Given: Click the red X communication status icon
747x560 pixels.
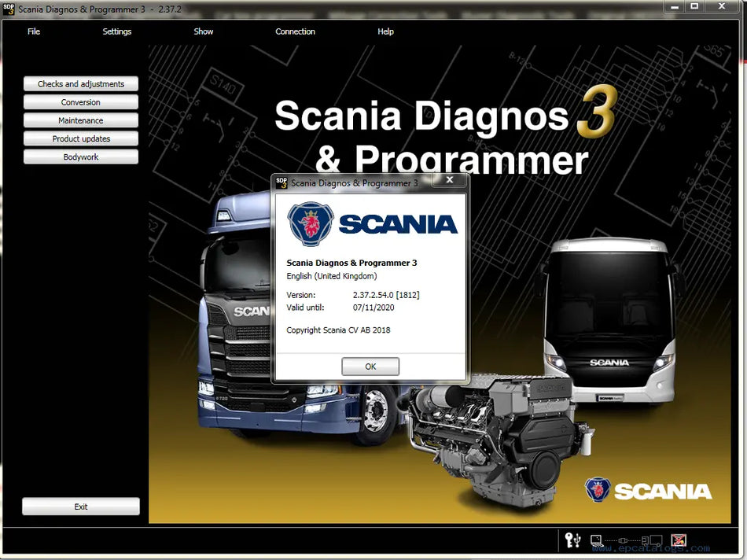Looking at the screenshot, I should (x=678, y=540).
